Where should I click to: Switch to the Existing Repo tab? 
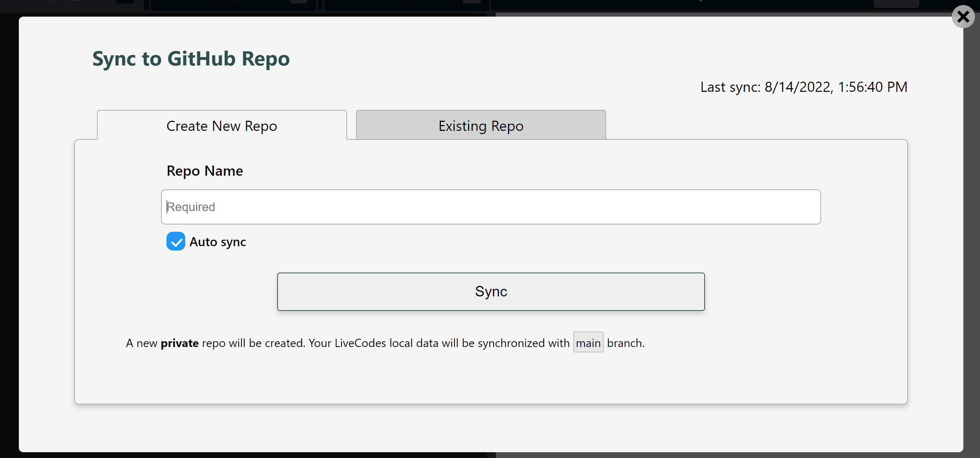click(x=481, y=125)
